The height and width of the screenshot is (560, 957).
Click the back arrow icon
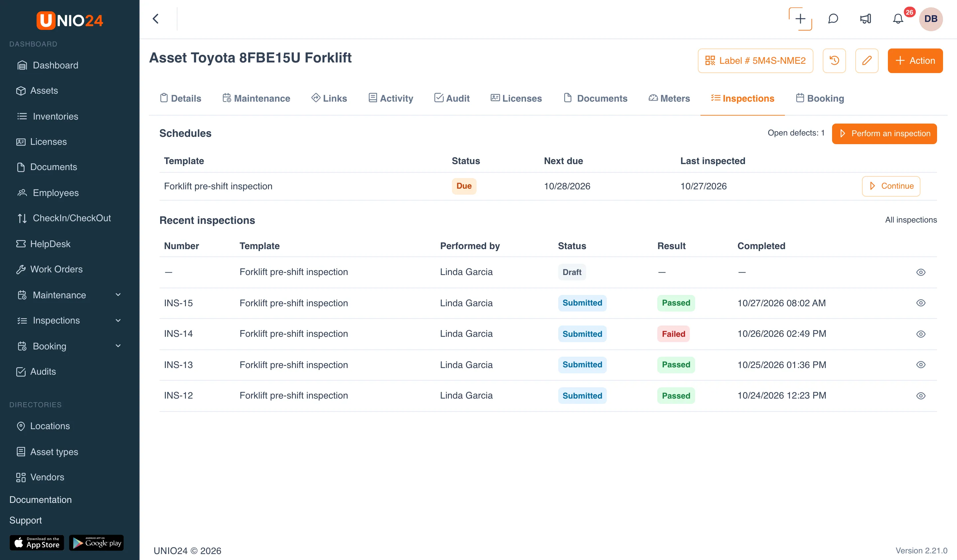coord(156,19)
